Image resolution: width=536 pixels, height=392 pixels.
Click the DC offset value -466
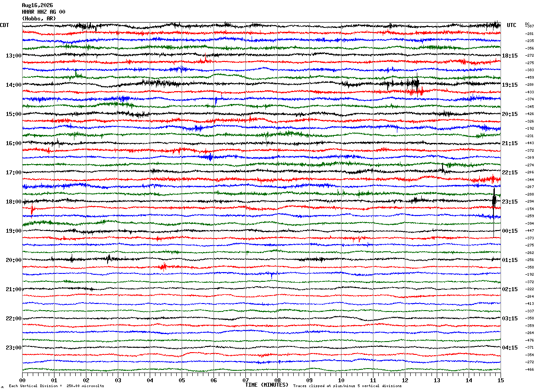tap(529, 369)
